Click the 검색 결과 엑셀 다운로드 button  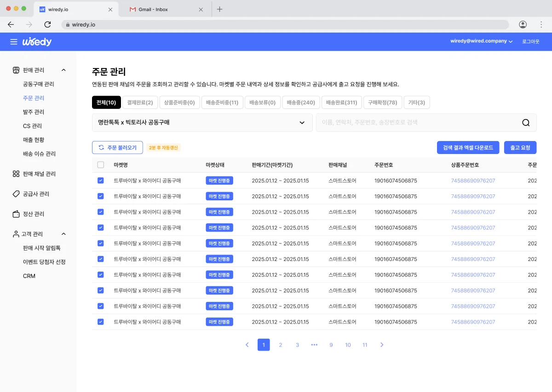click(468, 148)
